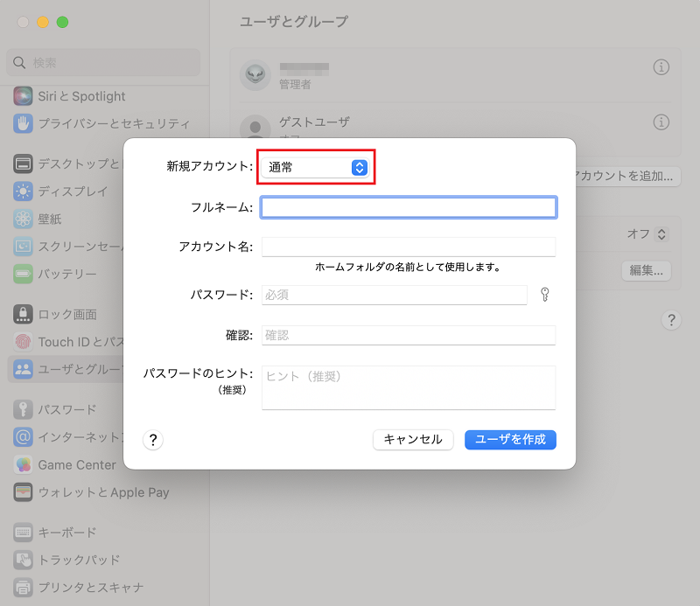Click the パスワードのヒント text area

coord(409,387)
